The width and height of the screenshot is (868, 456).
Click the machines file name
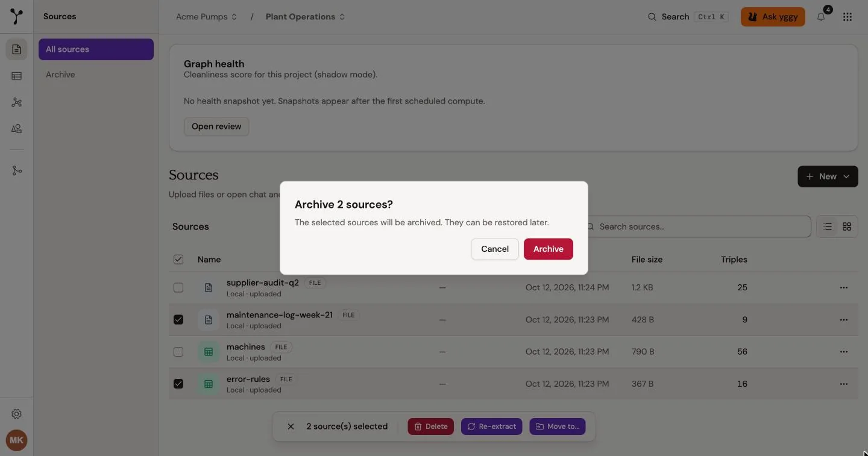tap(246, 347)
